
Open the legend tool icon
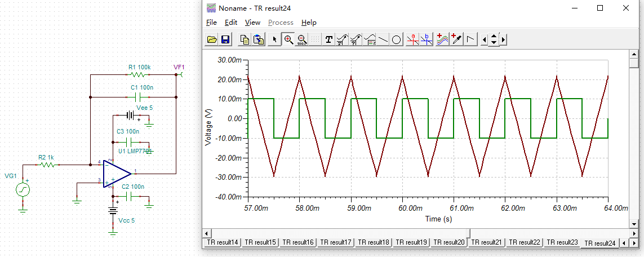point(370,39)
